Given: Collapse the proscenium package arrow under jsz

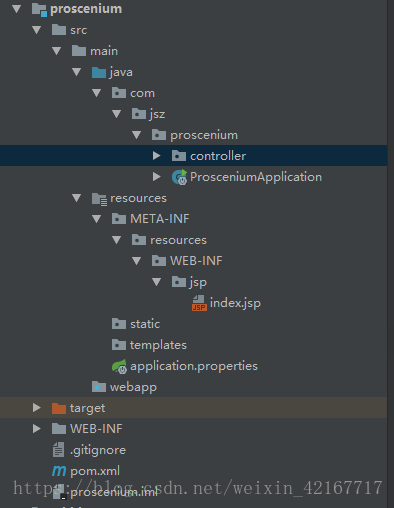Looking at the screenshot, I should point(137,135).
